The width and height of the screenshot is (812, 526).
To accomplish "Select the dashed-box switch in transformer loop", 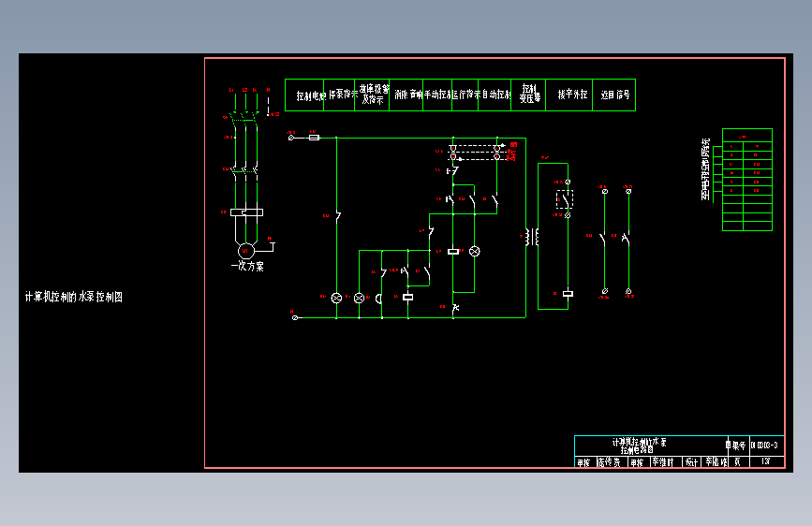I will (565, 199).
